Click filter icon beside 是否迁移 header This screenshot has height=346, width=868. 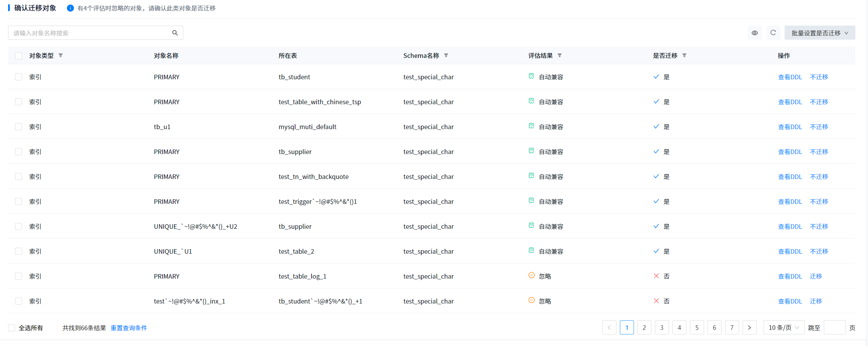pos(684,55)
